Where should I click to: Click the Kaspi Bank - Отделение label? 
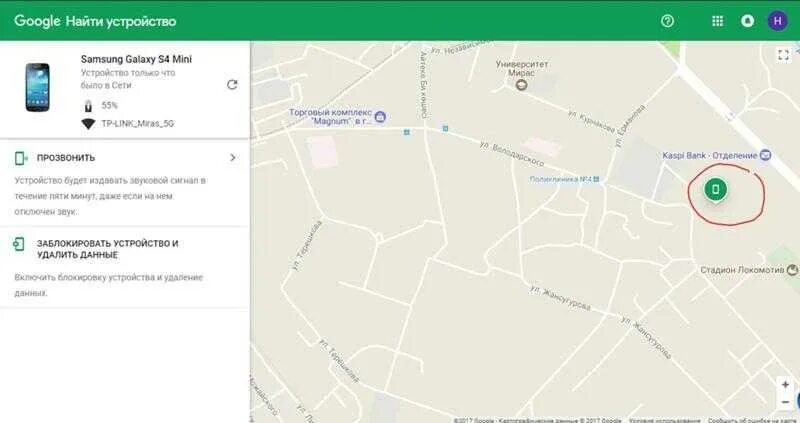(x=710, y=155)
